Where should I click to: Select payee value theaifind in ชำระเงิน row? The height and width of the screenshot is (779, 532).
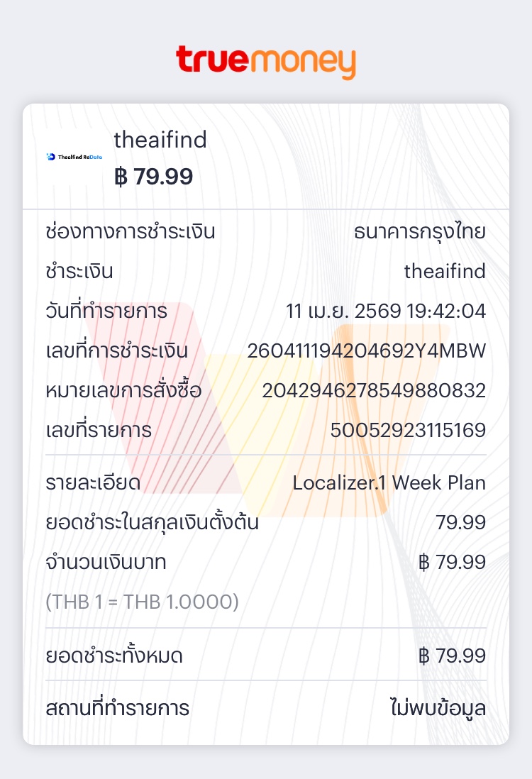pos(445,271)
